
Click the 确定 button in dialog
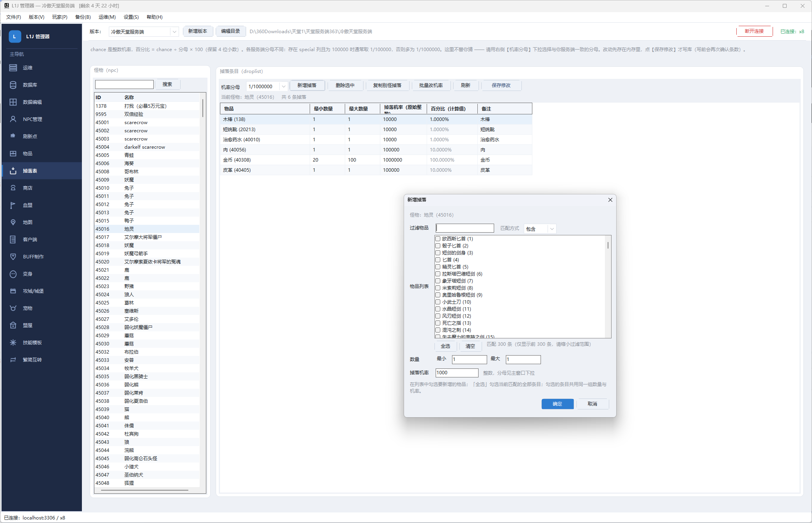pyautogui.click(x=557, y=404)
